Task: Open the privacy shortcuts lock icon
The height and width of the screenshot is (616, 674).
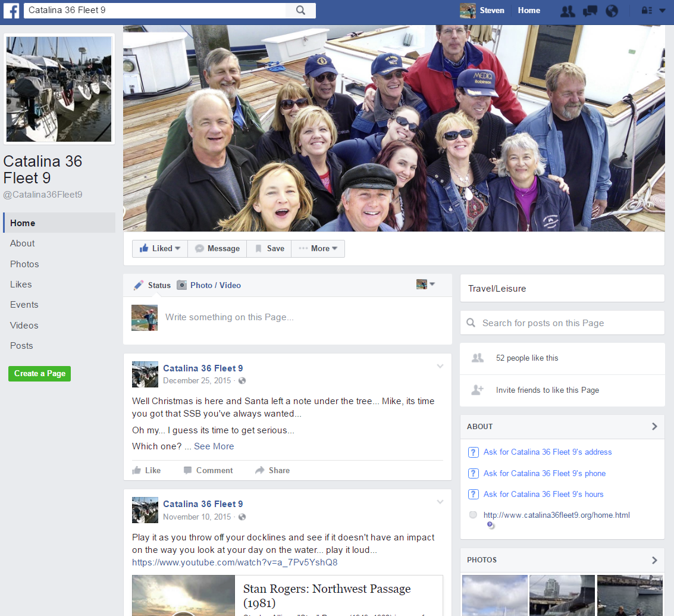Action: 647,10
